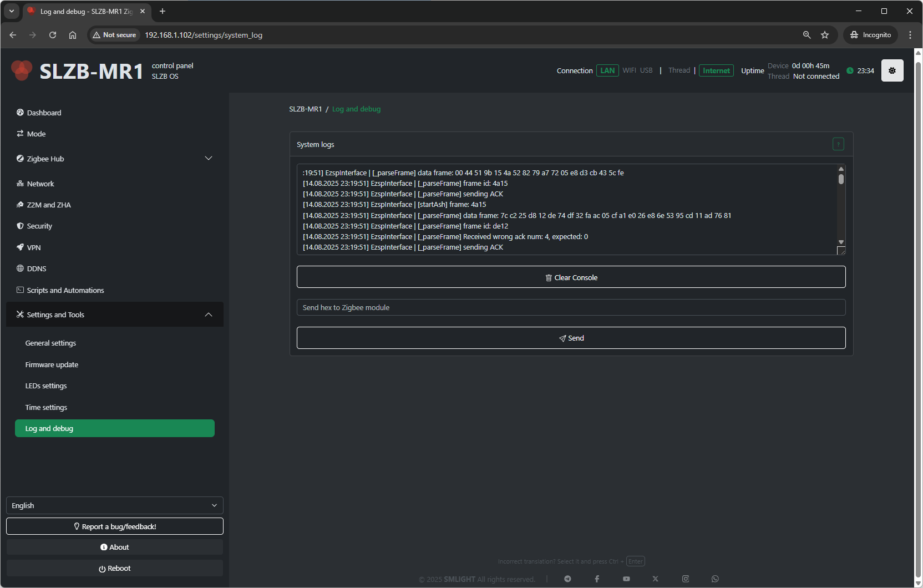Click the Reboot button

pyautogui.click(x=114, y=568)
